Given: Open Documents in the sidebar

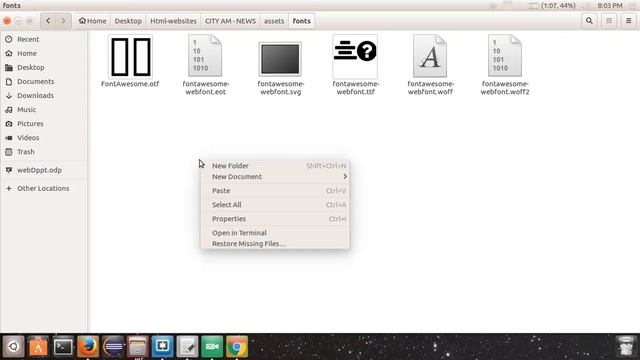Looking at the screenshot, I should [x=43, y=82].
